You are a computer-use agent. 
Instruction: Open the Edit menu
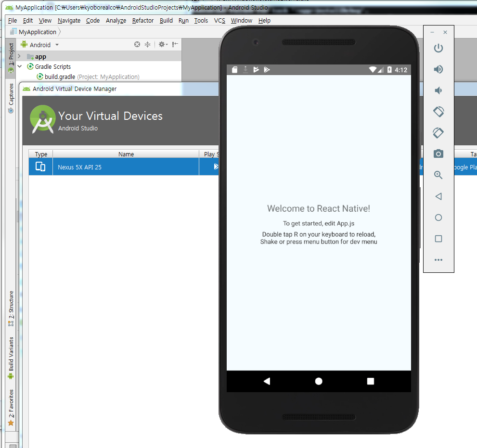[28, 20]
